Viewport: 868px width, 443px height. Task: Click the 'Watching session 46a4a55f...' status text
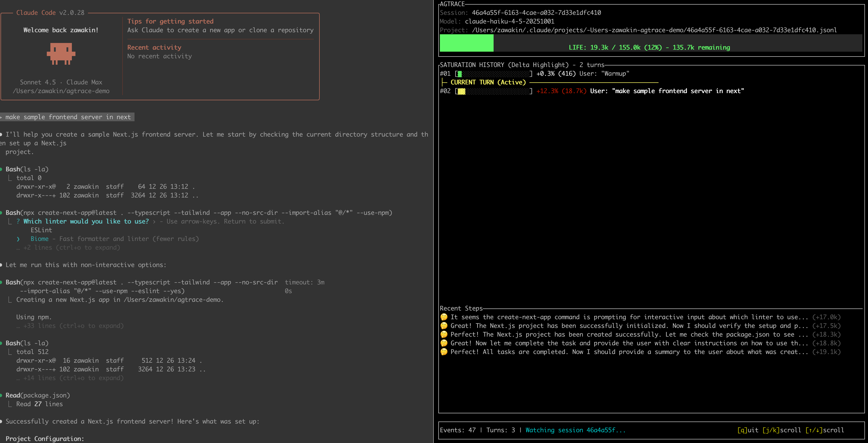point(575,430)
